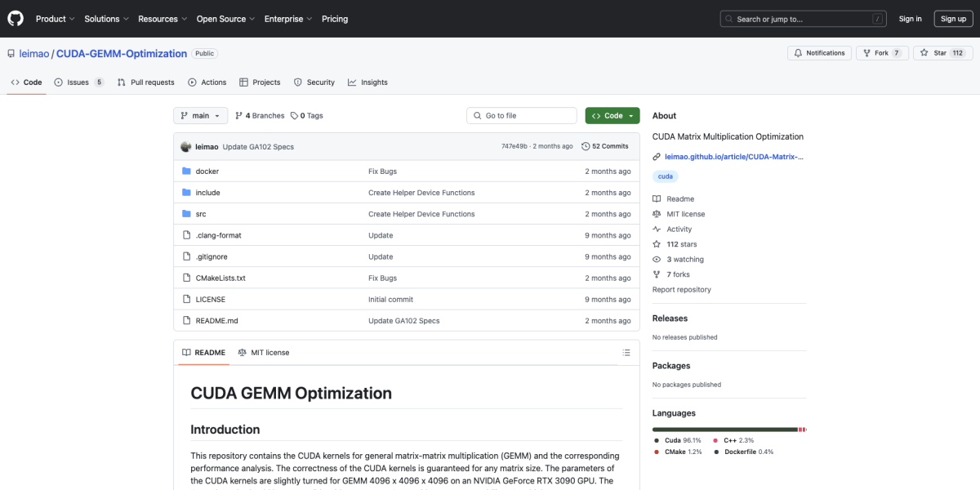Screen dimensions: 980x490
Task: Click the LICENSE file icon
Action: click(186, 300)
